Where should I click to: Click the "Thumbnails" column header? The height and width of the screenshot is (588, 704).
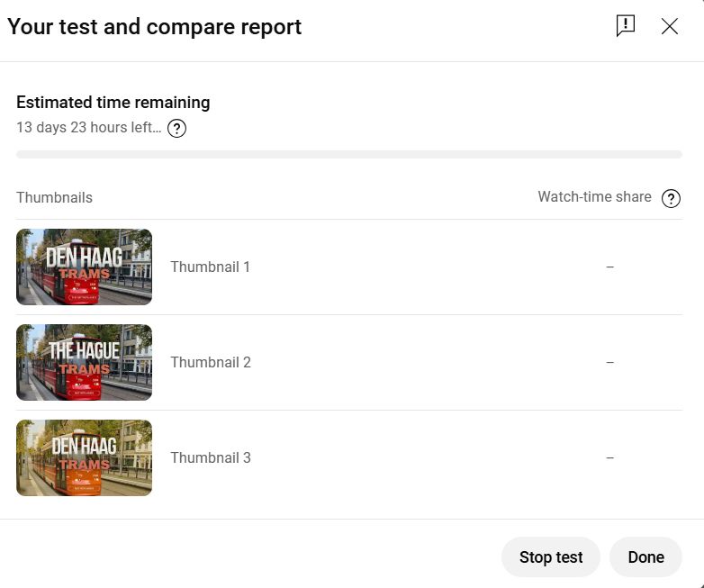tap(54, 197)
